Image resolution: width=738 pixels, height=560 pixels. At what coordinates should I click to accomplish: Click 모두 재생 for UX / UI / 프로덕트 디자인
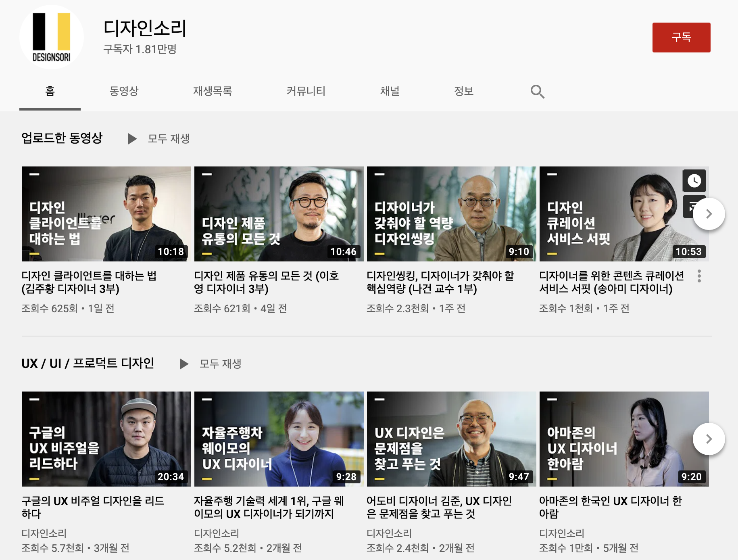[220, 364]
